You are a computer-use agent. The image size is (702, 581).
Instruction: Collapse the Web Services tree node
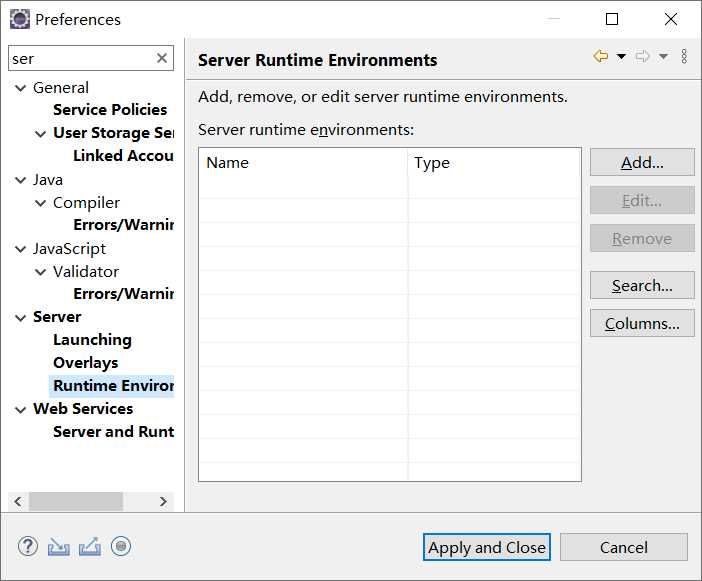point(20,409)
